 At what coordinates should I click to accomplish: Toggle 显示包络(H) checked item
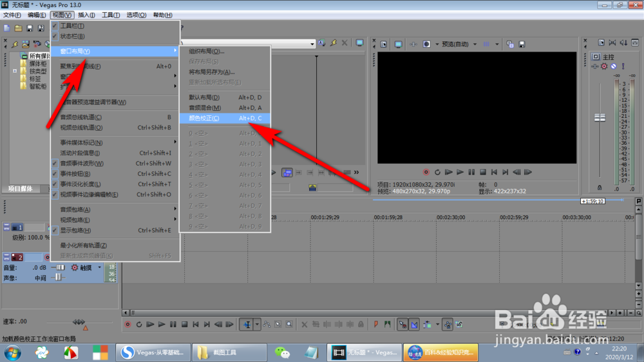pyautogui.click(x=115, y=230)
